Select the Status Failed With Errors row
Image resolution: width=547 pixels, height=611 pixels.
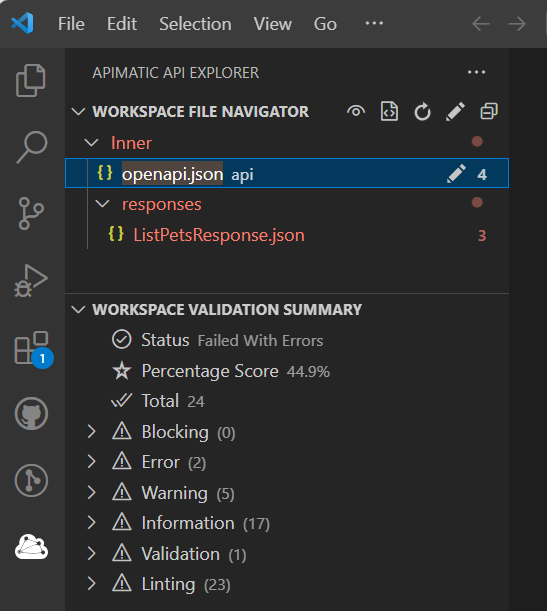287,340
